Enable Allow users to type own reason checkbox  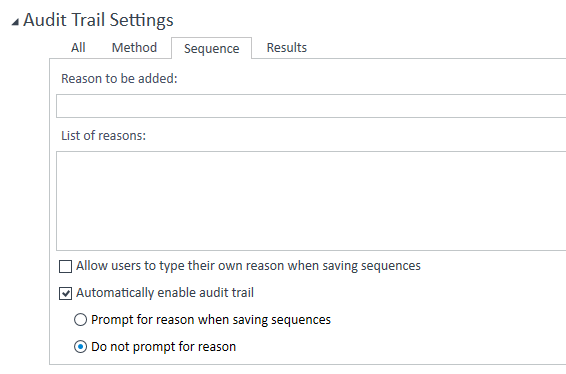point(65,266)
